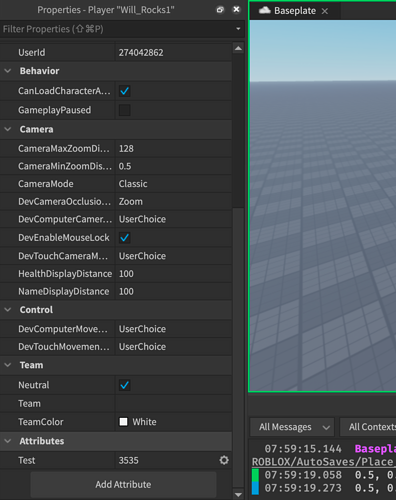This screenshot has height=500, width=396.
Task: Click output log entry at 07:59:19.273
Action: tap(323, 488)
